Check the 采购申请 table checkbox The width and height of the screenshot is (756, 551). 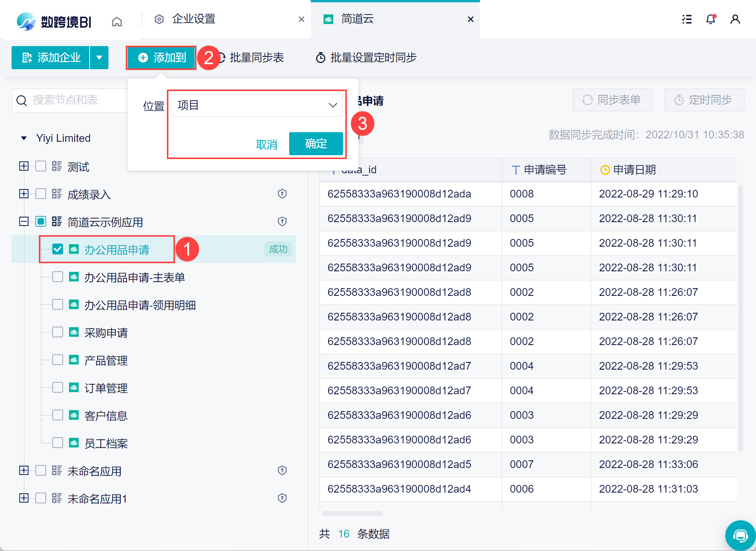pyautogui.click(x=58, y=332)
